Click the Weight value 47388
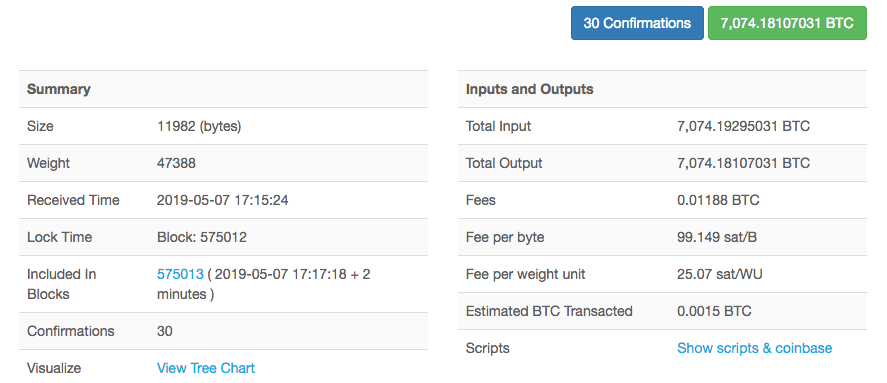This screenshot has width=887, height=383. (176, 163)
